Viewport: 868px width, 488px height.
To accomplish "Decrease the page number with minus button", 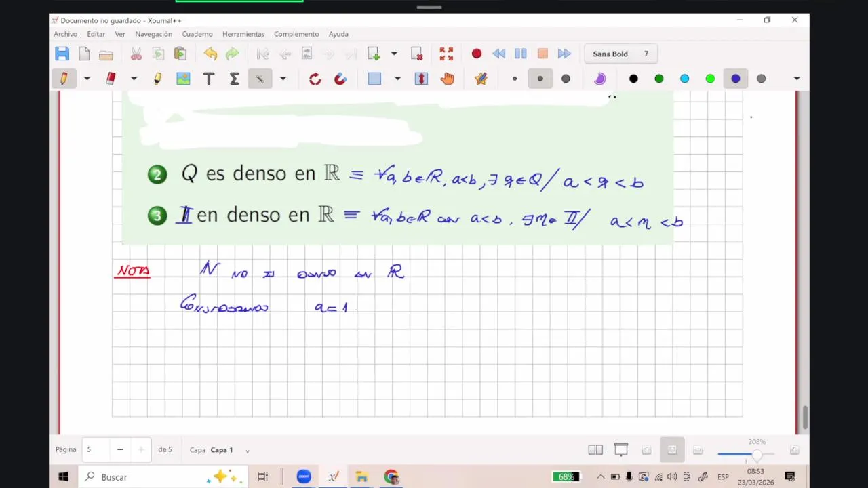I will coord(120,449).
